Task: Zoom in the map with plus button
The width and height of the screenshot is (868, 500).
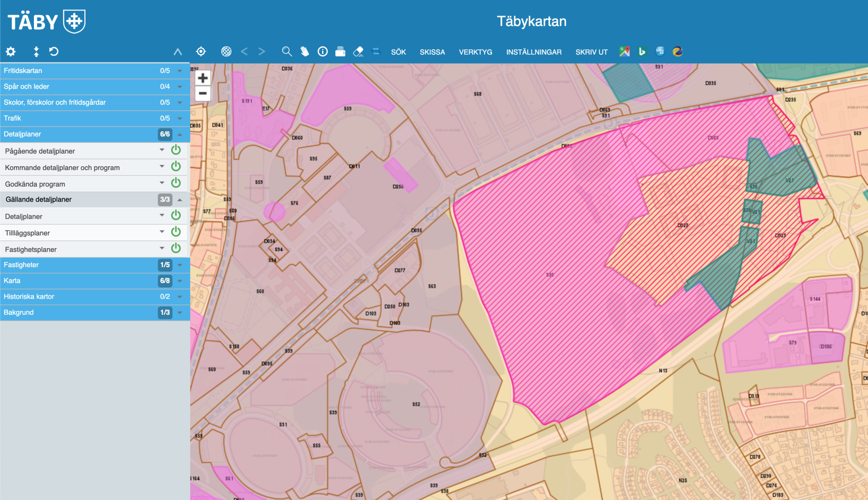Action: [203, 78]
